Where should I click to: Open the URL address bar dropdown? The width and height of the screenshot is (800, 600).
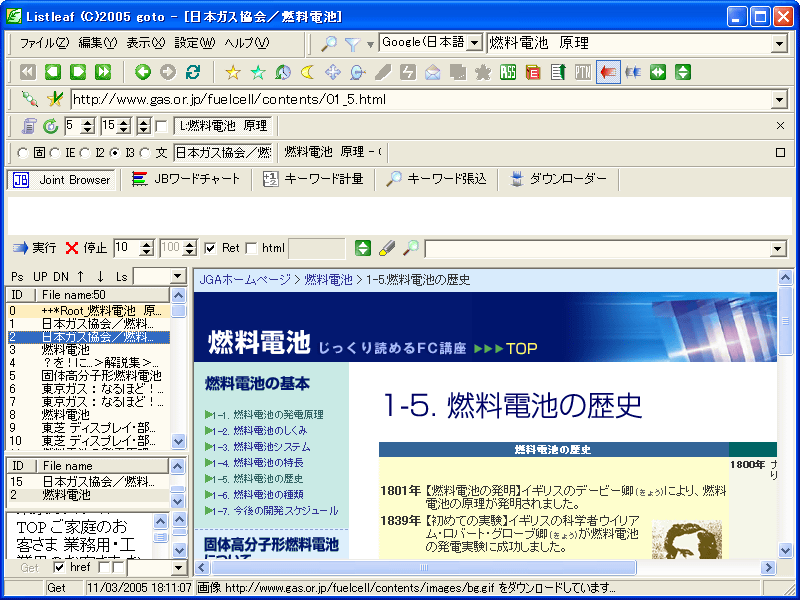(x=779, y=99)
